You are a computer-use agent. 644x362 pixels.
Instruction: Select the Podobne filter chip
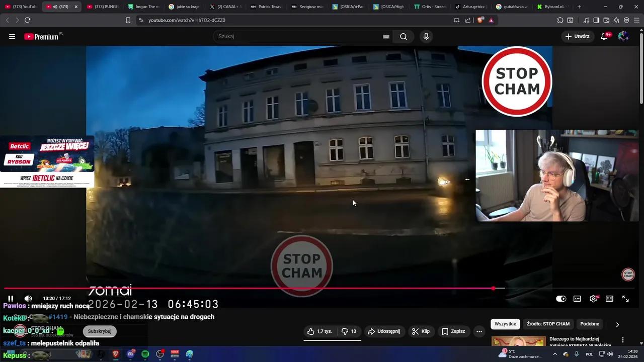coord(590,324)
